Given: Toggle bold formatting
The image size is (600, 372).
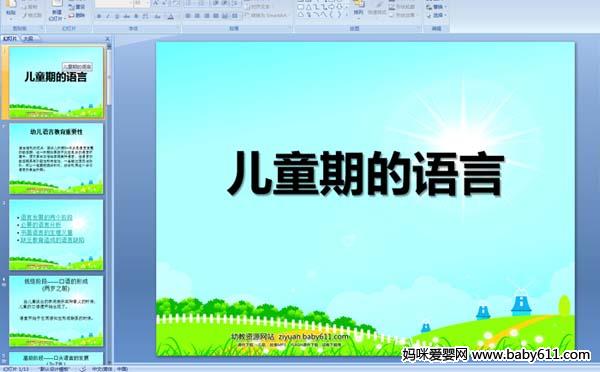Looking at the screenshot, I should click(99, 16).
